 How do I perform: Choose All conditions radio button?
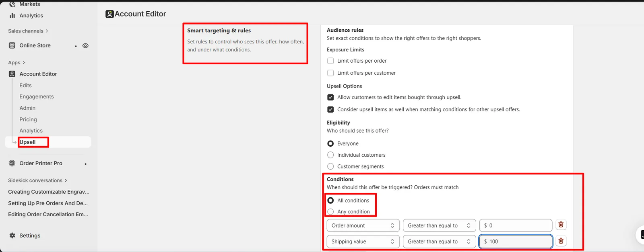point(330,200)
